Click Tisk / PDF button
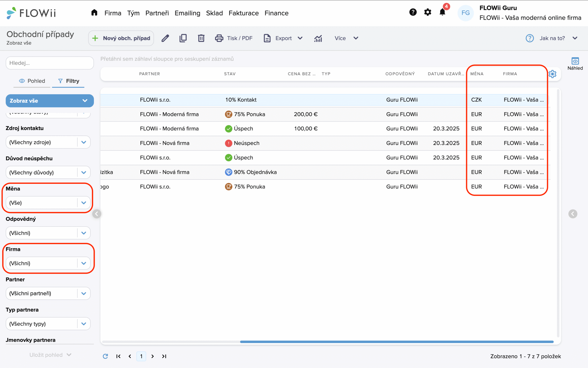This screenshot has height=368, width=588. [x=234, y=38]
